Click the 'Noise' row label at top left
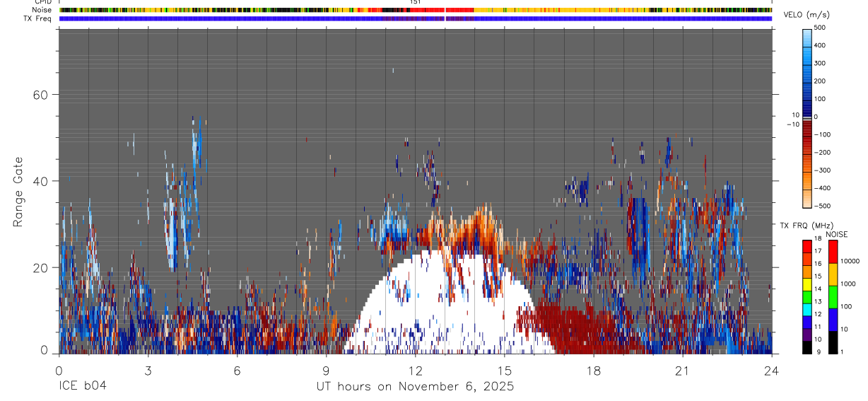Image resolution: width=868 pixels, height=401 pixels. click(x=42, y=10)
